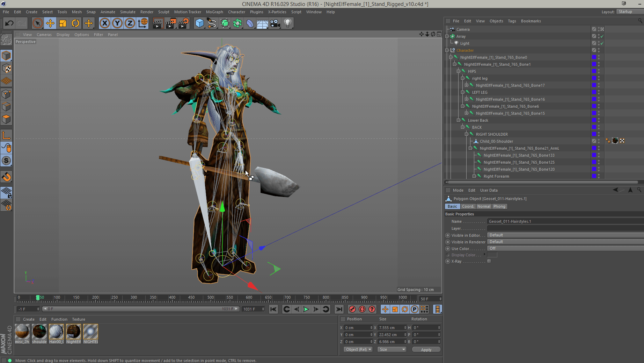The width and height of the screenshot is (644, 363).
Task: Open Visible in Editor dropdown
Action: click(x=565, y=235)
